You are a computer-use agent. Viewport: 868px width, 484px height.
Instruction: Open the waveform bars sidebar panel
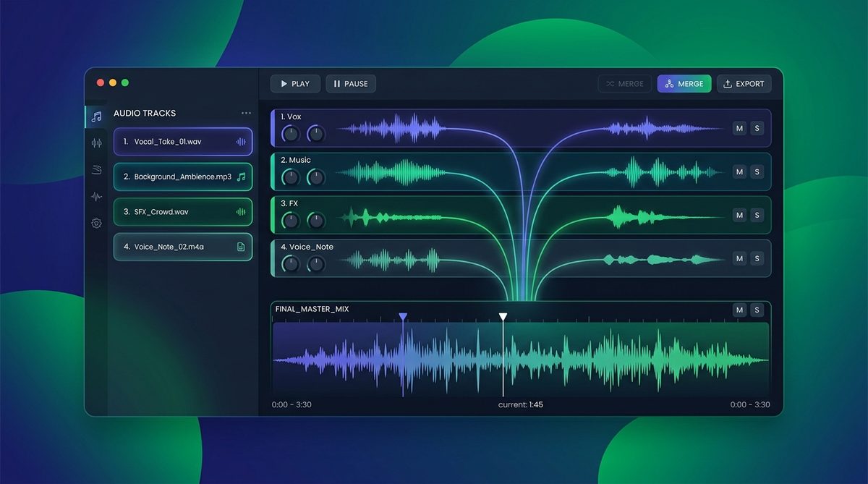pyautogui.click(x=96, y=143)
